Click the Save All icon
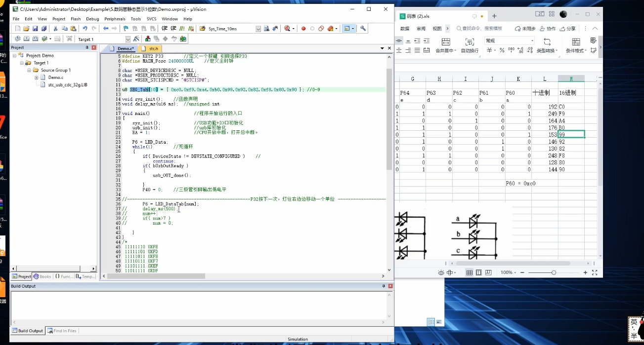The height and width of the screenshot is (345, 644). pyautogui.click(x=44, y=29)
